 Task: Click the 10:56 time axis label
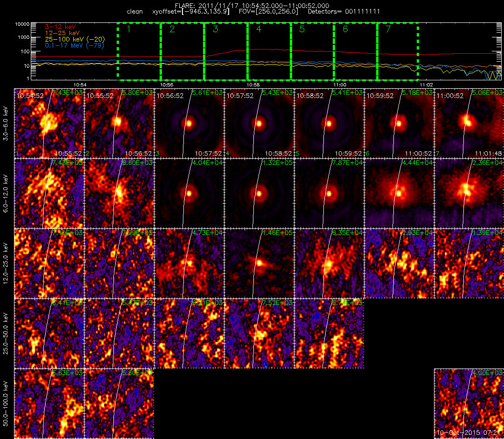[x=167, y=85]
